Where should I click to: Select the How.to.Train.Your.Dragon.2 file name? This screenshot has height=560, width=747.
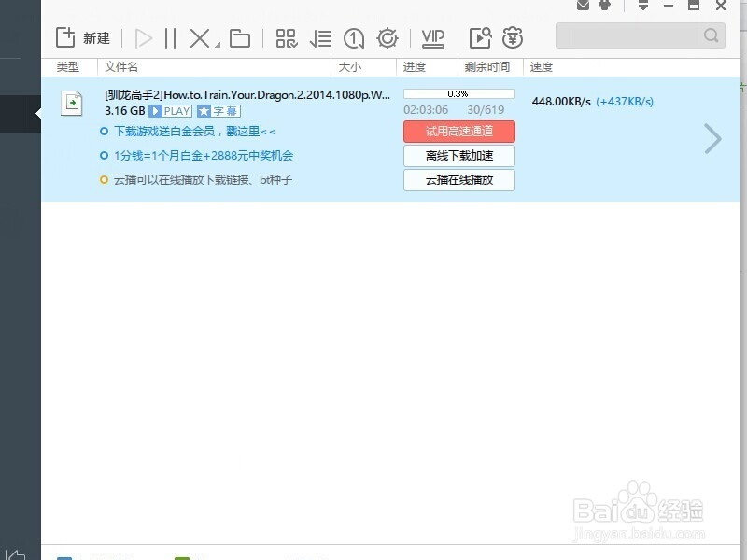[247, 95]
